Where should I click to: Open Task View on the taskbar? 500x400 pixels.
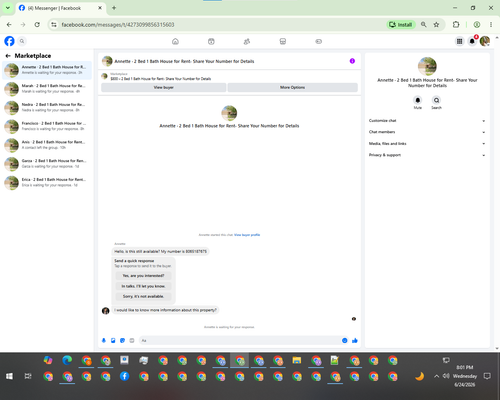click(28, 376)
